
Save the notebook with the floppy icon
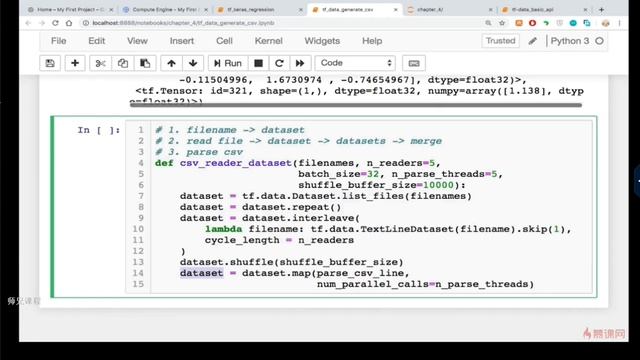(50, 63)
